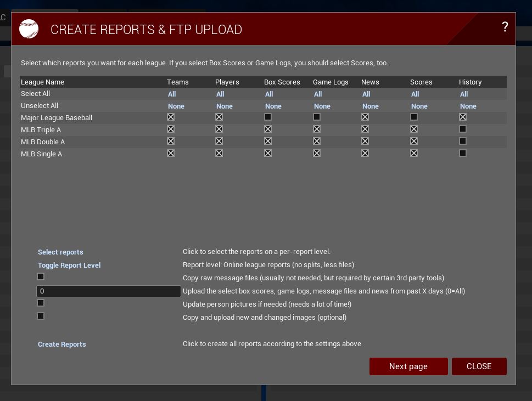Click the Create Reports link
The height and width of the screenshot is (401, 532).
(62, 344)
